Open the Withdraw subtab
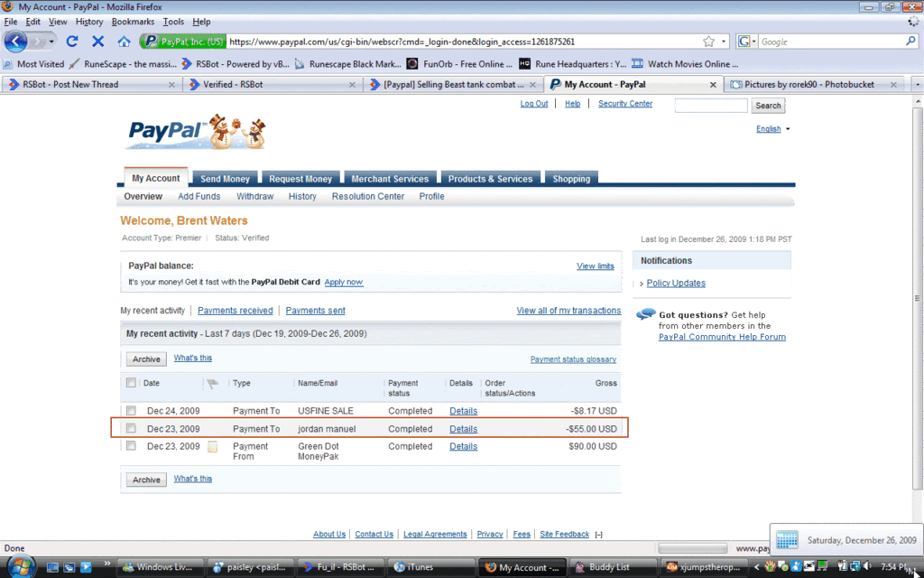Image resolution: width=924 pixels, height=578 pixels. coord(255,196)
